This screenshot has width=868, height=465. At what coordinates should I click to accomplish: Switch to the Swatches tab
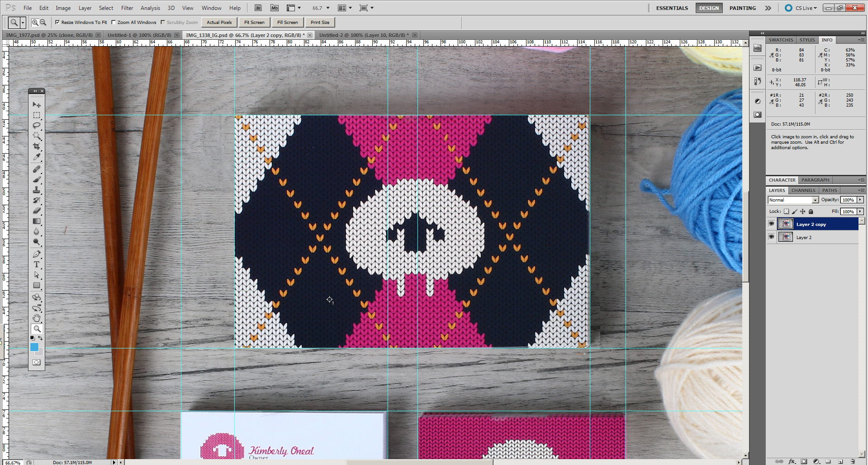tap(781, 40)
